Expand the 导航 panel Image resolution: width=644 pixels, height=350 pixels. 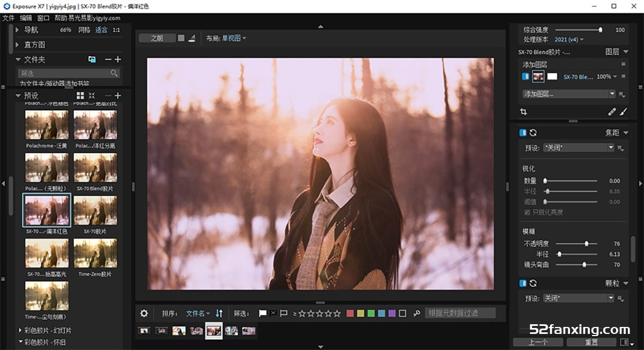coord(18,30)
